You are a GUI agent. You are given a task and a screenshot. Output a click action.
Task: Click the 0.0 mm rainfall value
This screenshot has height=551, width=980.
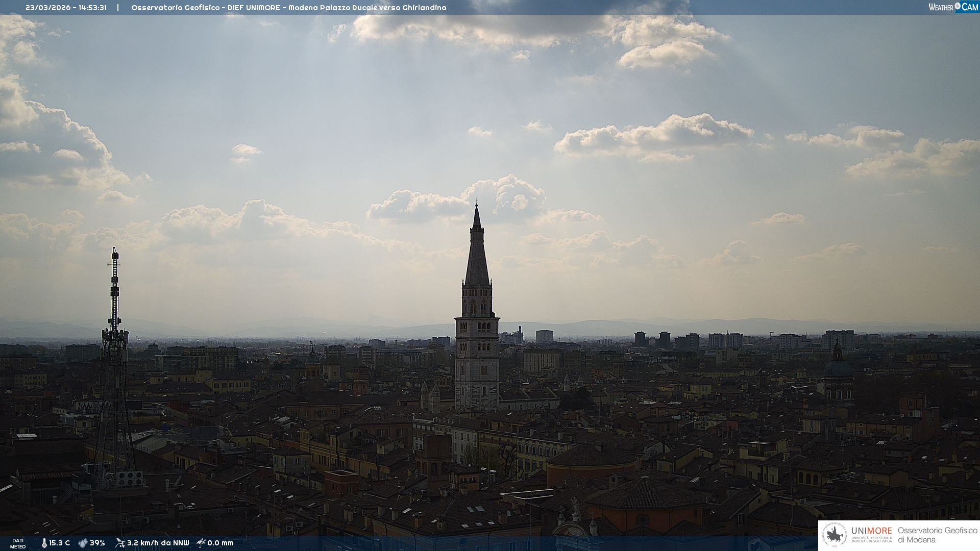220,543
